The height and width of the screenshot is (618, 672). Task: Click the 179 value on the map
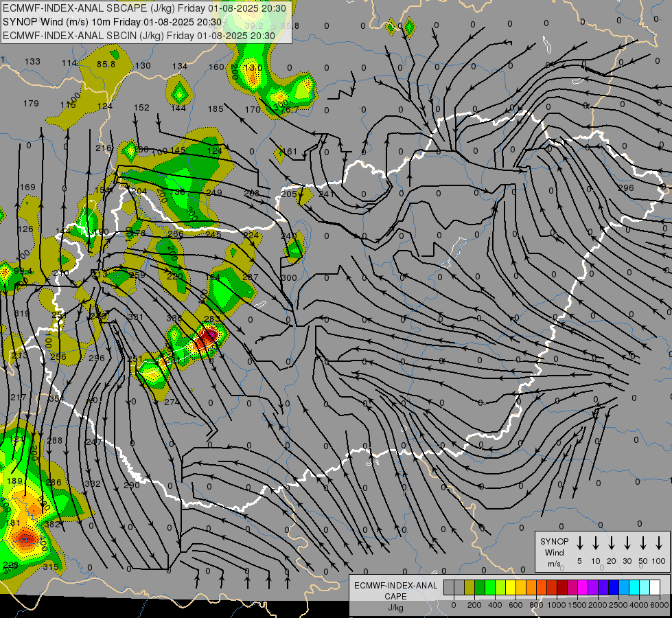[x=31, y=104]
